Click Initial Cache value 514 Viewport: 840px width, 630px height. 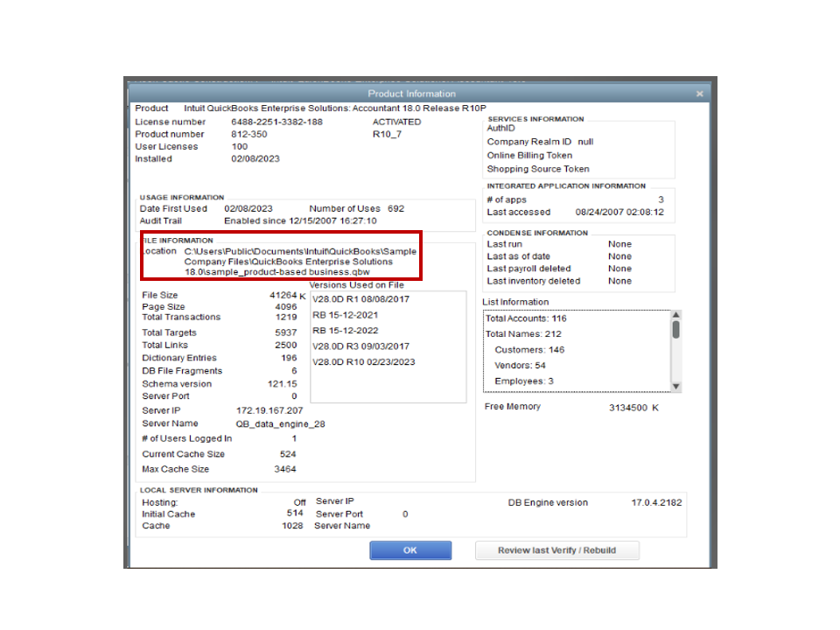tap(295, 514)
